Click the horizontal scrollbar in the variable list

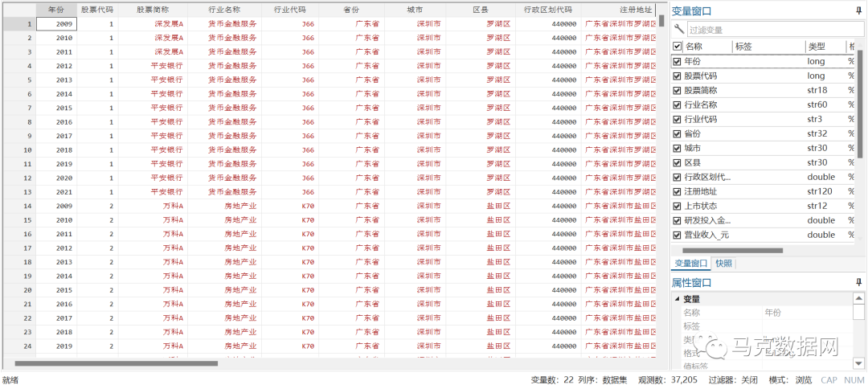pyautogui.click(x=734, y=251)
